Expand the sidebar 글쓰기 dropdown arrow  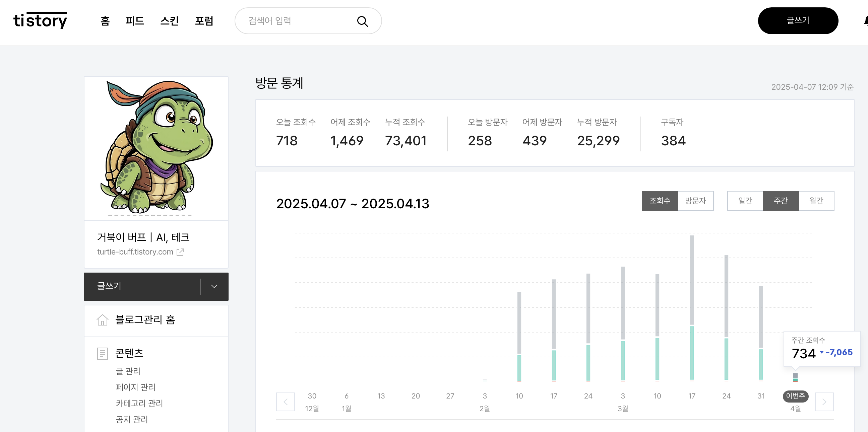[214, 286]
